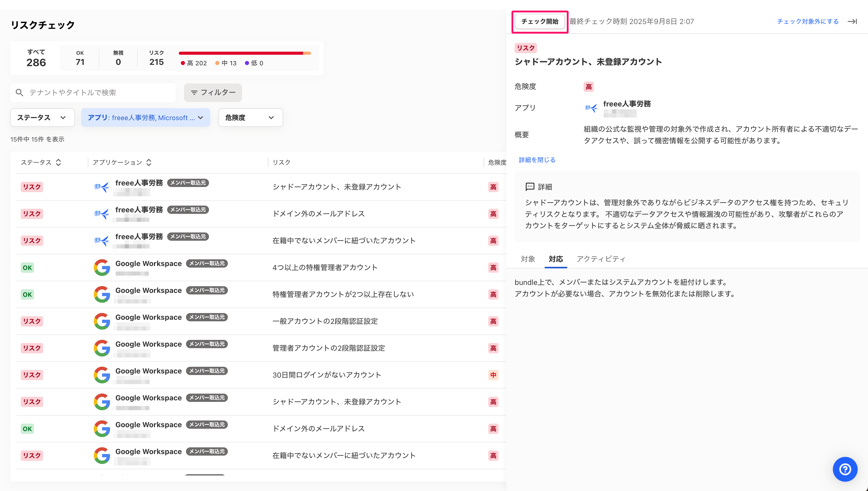Click メンバー取込元 badge in first freee row

[188, 183]
